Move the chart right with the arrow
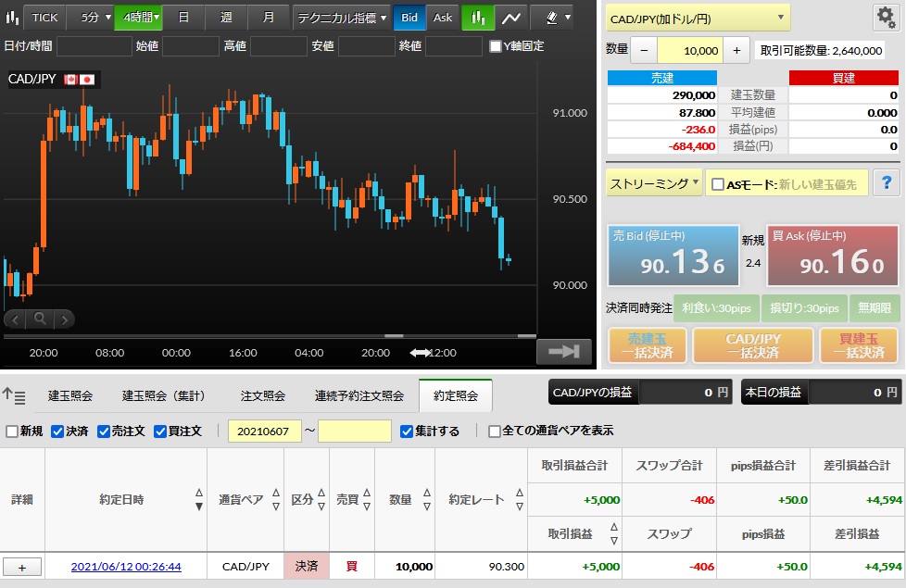Viewport: 906px width, 588px height. (x=64, y=319)
